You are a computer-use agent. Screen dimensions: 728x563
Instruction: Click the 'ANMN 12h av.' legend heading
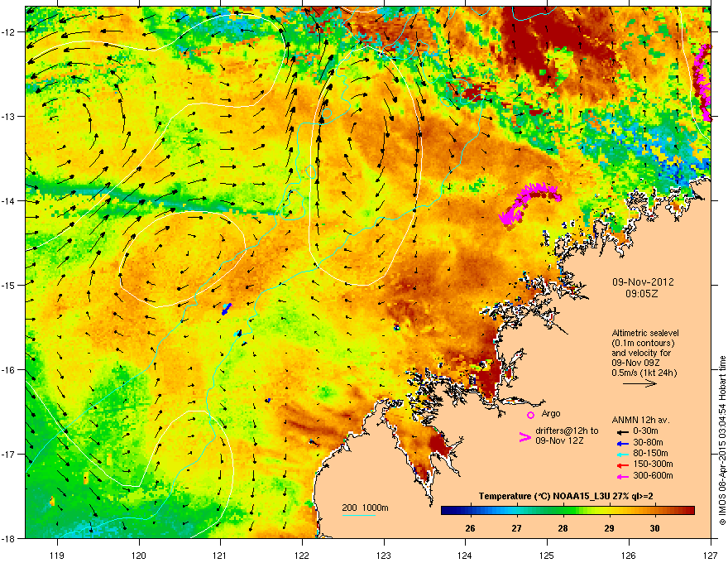640,421
